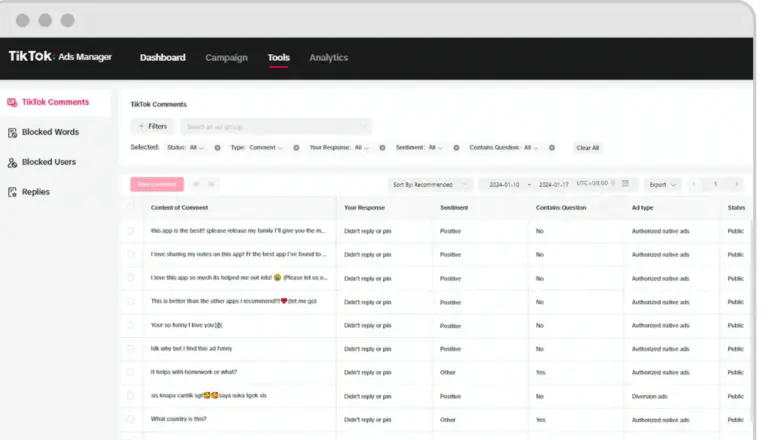Click the TikTok Comments page heading
Screen dimensions: 768x440
[x=158, y=104]
